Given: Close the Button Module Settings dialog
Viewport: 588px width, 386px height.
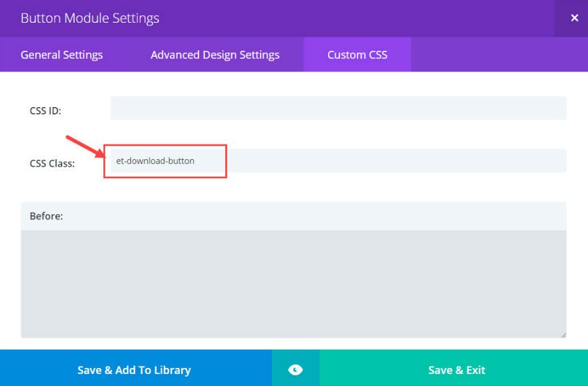Looking at the screenshot, I should [x=574, y=18].
